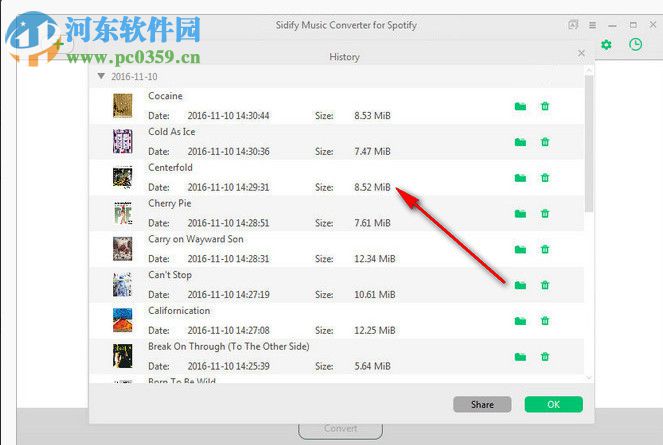Select the Break On Through album thumbnail

pyautogui.click(x=123, y=356)
